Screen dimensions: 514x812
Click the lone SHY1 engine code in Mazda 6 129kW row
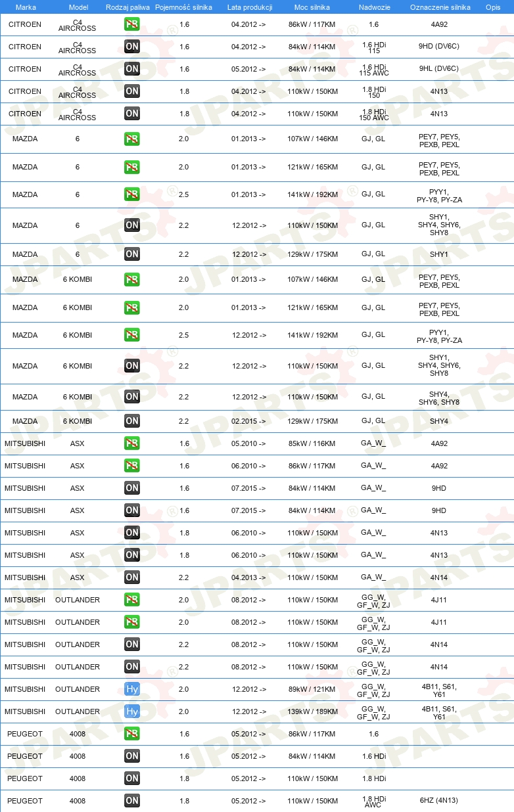click(439, 254)
